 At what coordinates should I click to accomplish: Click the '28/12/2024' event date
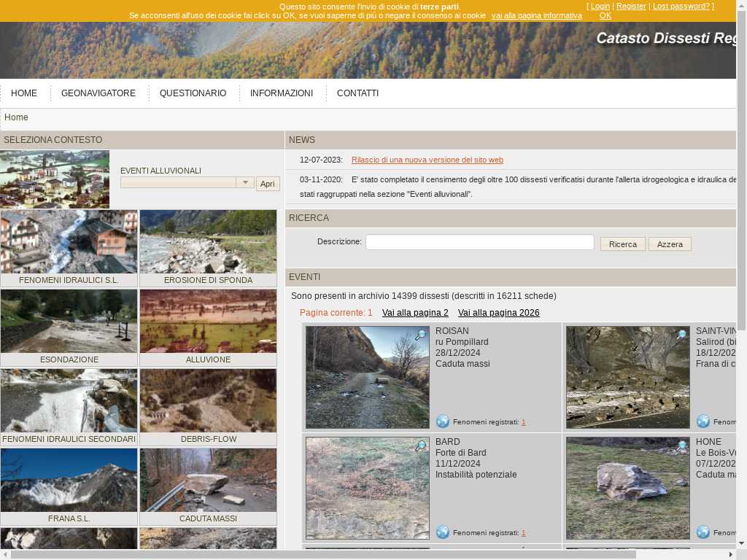point(458,353)
